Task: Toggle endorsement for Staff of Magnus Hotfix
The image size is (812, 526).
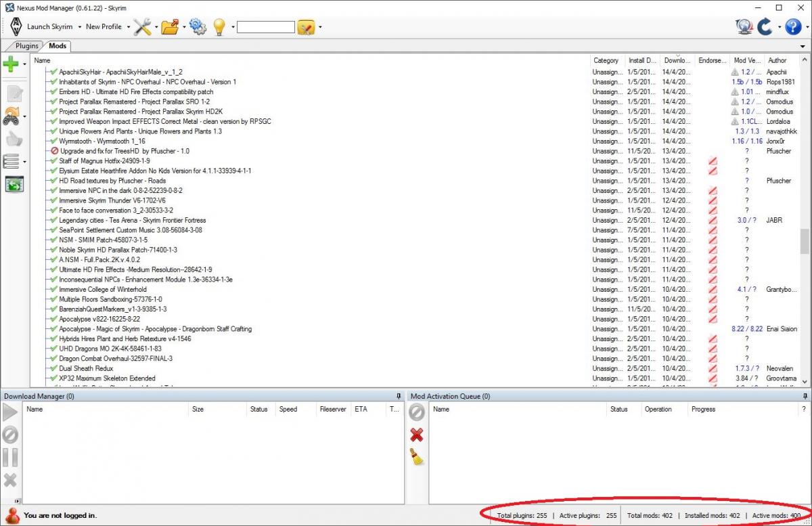Action: pyautogui.click(x=712, y=161)
